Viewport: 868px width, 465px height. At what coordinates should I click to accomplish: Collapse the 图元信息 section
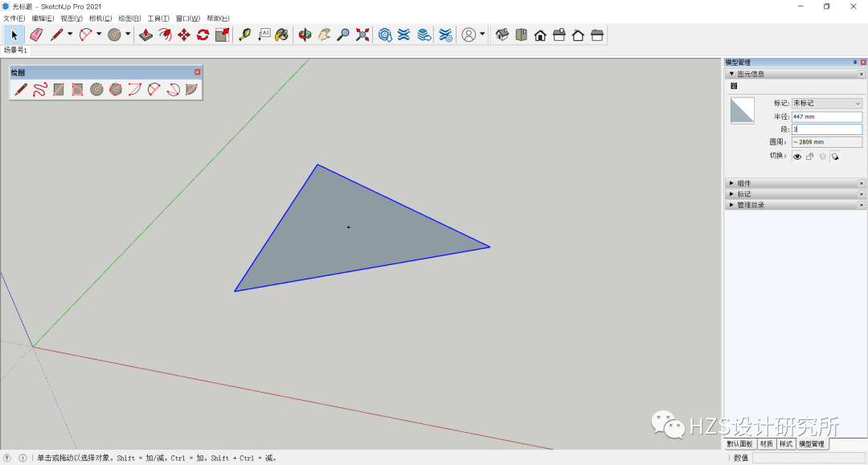pyautogui.click(x=731, y=73)
